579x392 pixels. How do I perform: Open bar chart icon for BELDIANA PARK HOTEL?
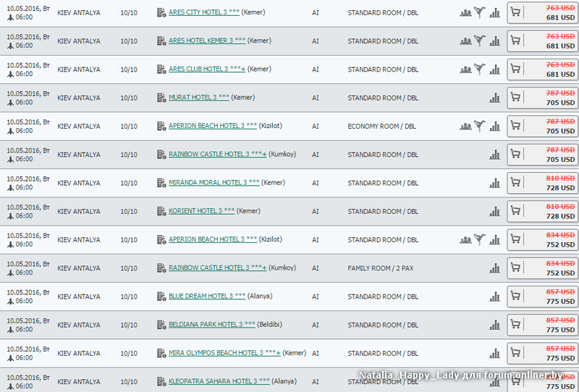pos(495,325)
